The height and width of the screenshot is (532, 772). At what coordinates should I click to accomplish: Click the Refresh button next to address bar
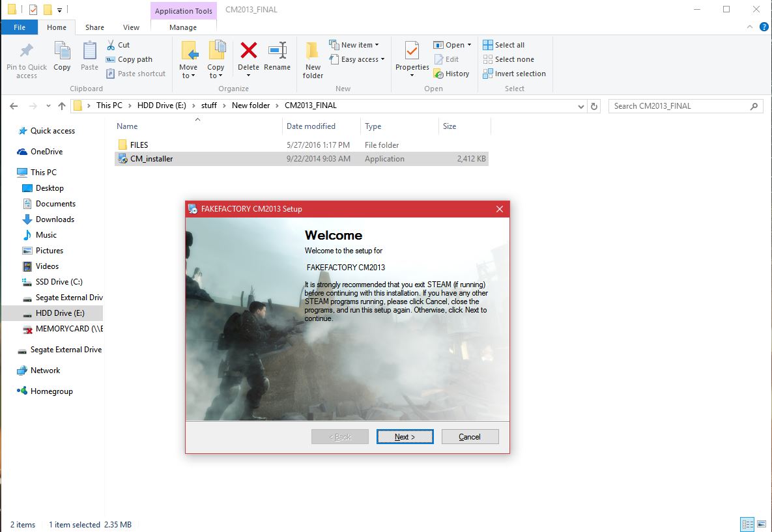click(x=594, y=106)
